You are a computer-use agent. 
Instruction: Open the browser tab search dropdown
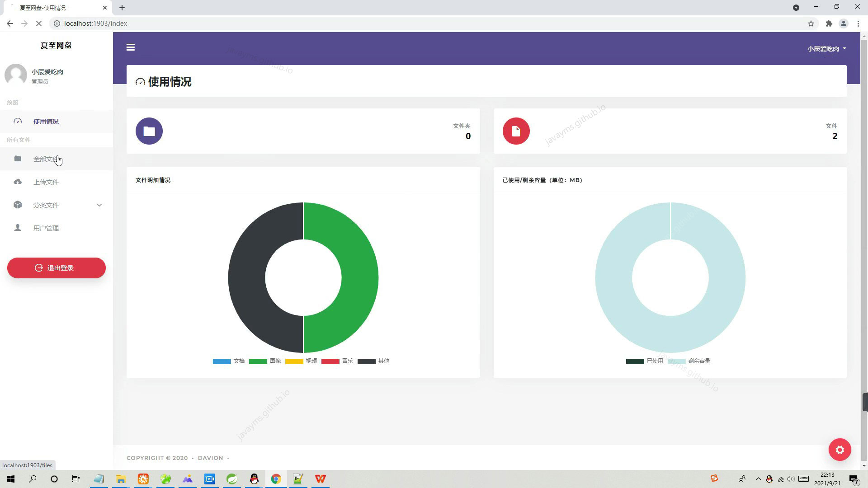[796, 8]
